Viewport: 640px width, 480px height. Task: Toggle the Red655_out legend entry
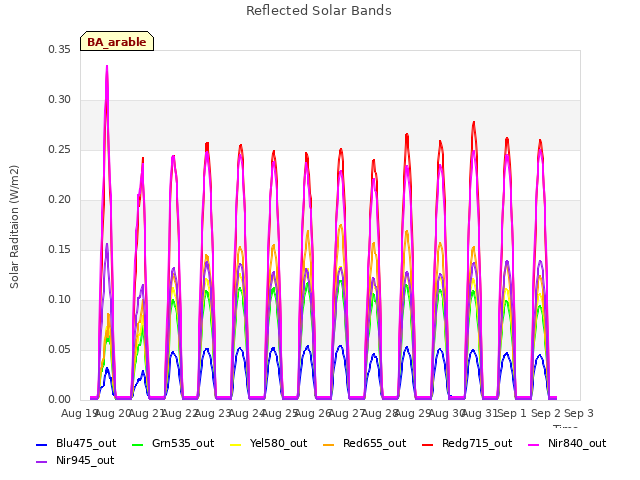pos(364,444)
